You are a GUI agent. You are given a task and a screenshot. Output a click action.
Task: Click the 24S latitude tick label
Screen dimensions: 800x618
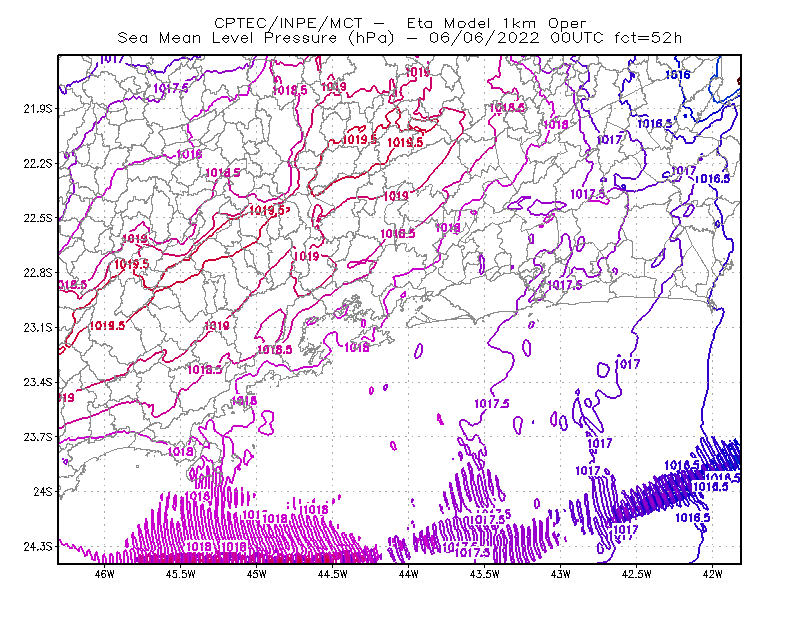[x=43, y=491]
